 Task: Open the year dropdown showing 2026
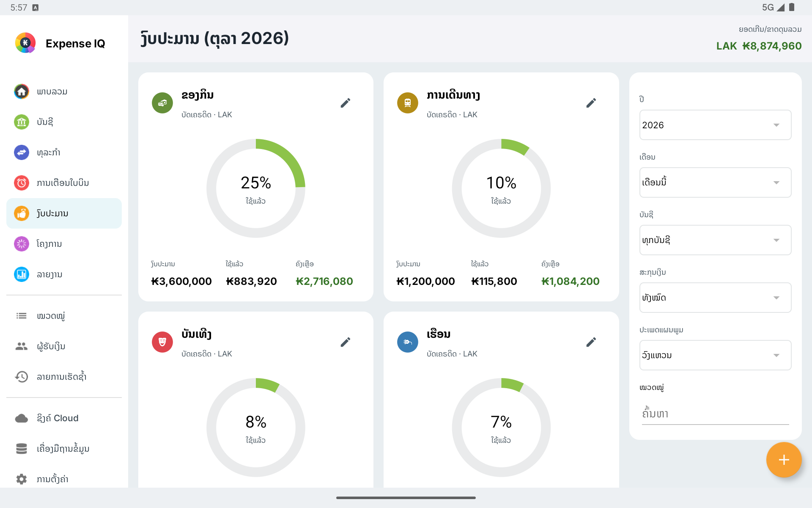coord(715,125)
